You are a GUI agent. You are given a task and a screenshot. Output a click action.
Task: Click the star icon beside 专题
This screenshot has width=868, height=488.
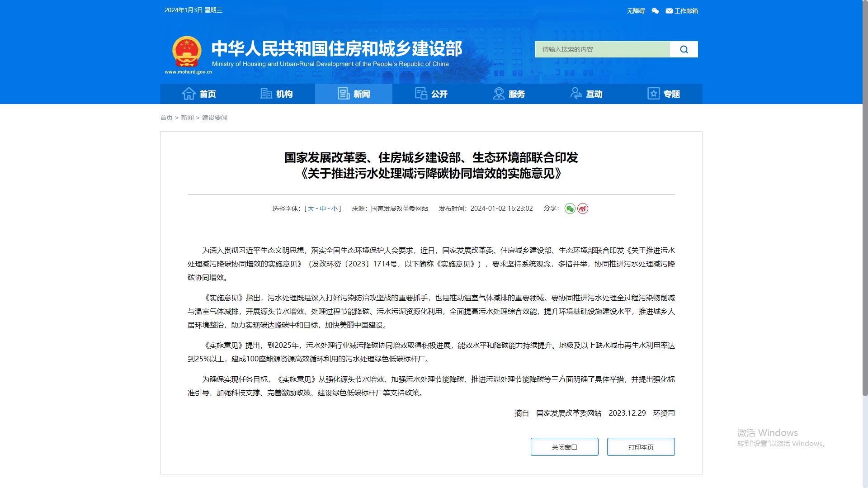654,94
